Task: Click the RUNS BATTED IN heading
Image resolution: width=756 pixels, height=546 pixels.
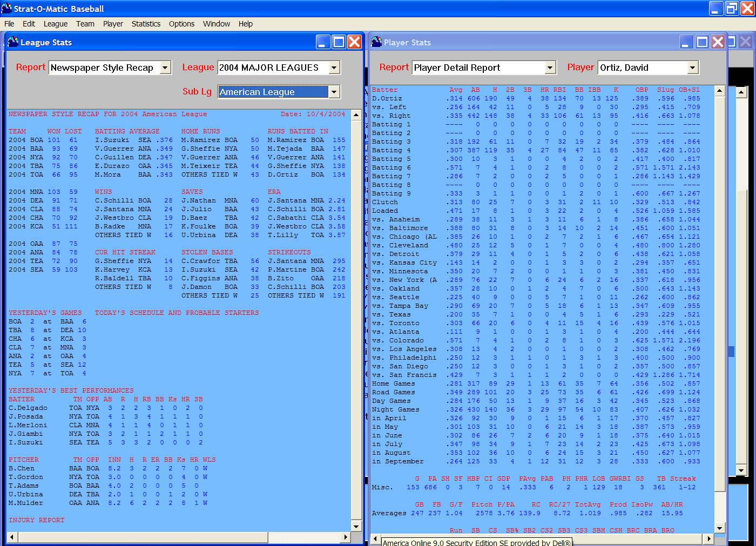Action: pos(298,131)
